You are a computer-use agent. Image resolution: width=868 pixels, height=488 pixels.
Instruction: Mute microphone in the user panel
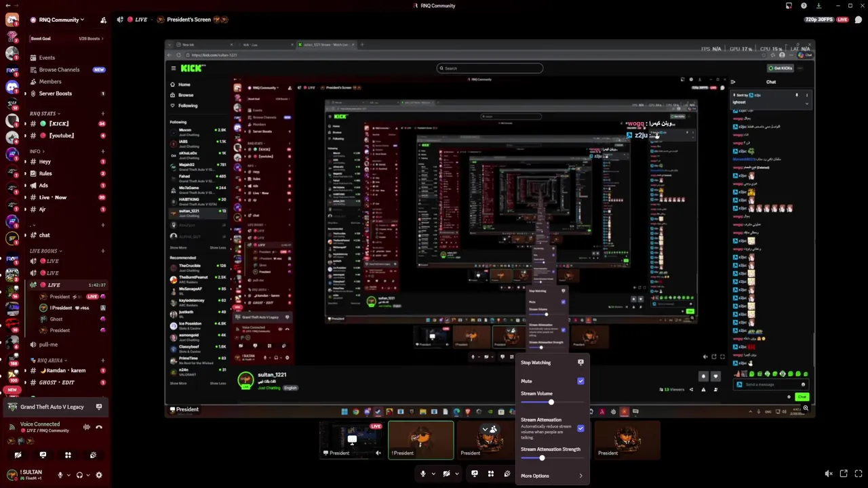(x=60, y=475)
